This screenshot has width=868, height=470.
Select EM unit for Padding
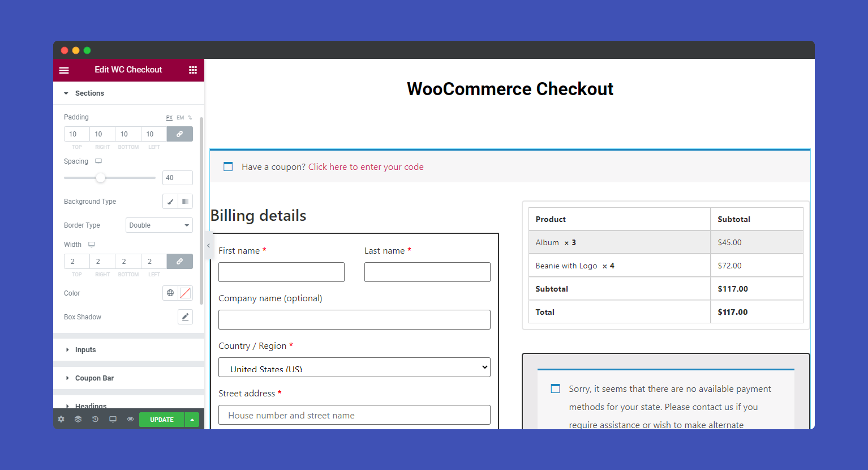point(180,118)
